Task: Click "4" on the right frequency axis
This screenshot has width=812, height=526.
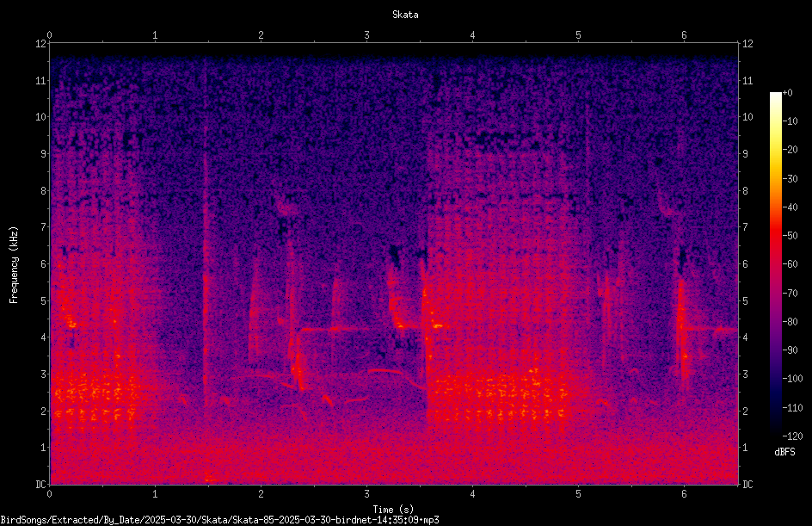Action: [x=745, y=337]
